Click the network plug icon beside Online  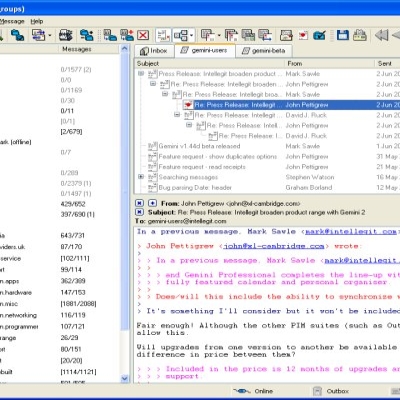pos(242,391)
